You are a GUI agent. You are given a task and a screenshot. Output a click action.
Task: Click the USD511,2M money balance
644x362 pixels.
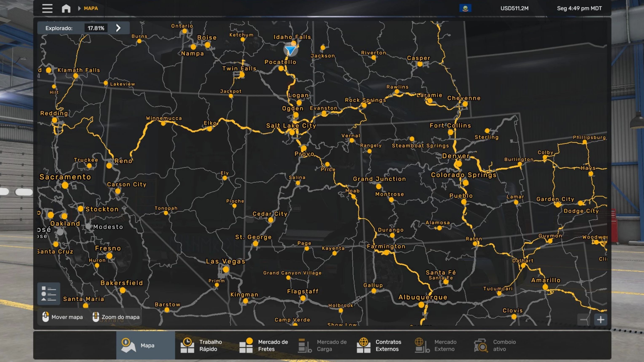click(x=514, y=8)
